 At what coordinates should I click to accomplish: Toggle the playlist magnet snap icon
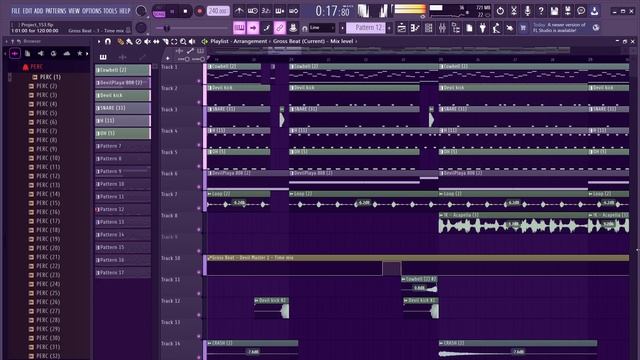108,41
